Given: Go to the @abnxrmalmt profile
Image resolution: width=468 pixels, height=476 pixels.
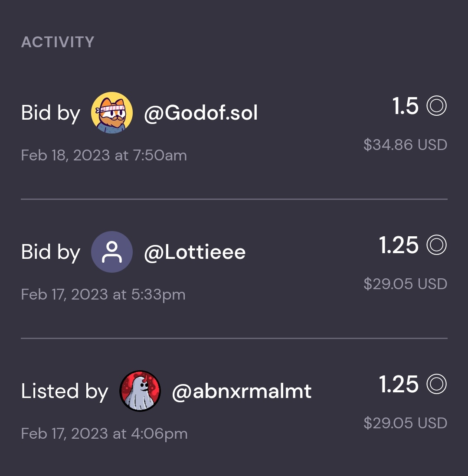Looking at the screenshot, I should 242,391.
